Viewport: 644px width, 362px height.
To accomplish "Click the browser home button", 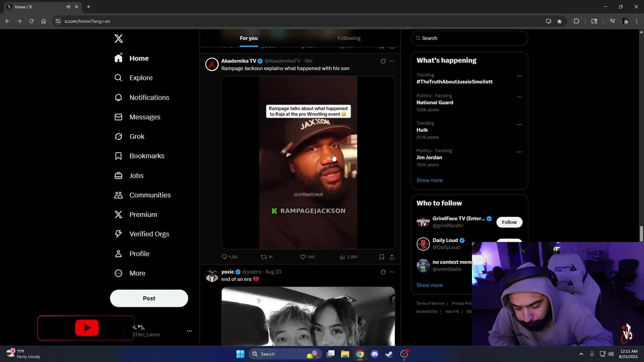I will [43, 21].
